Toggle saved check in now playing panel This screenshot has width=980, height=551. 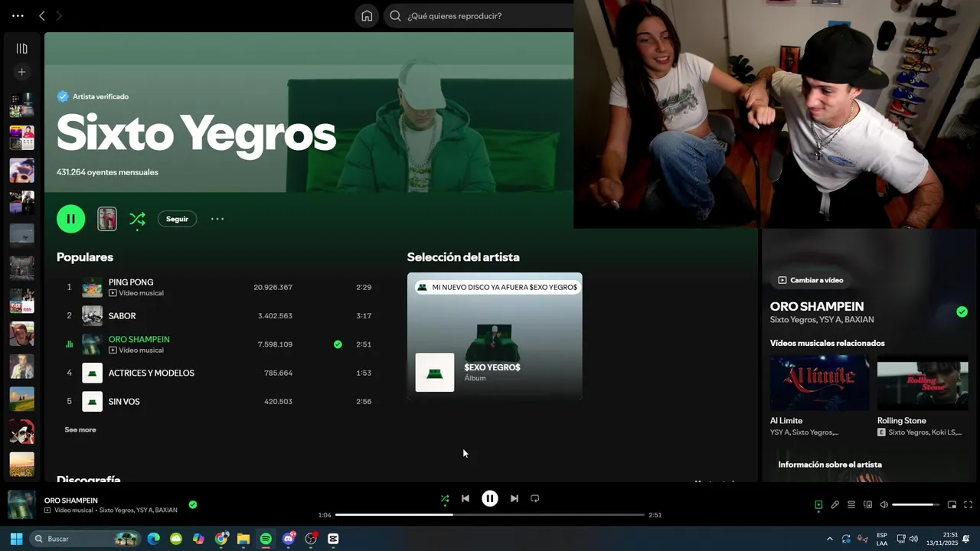(962, 311)
